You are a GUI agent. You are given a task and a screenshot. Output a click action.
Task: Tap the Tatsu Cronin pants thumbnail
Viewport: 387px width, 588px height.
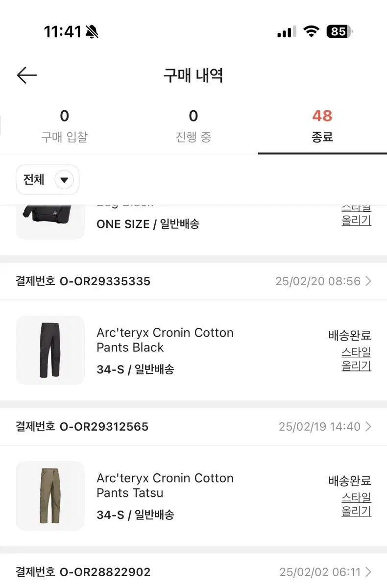click(50, 495)
